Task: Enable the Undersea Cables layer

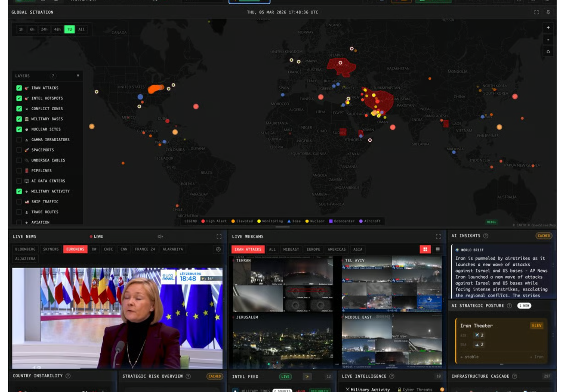Action: pyautogui.click(x=19, y=160)
